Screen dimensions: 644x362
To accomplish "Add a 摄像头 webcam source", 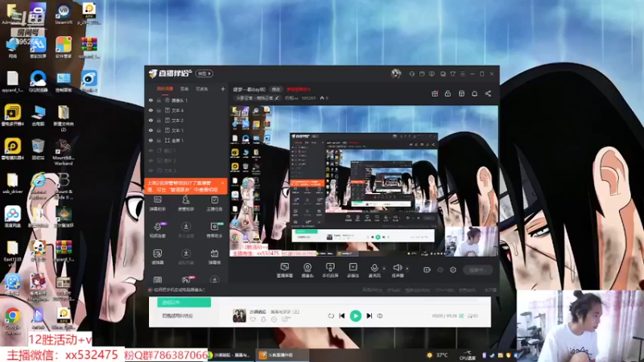I will 308,270.
